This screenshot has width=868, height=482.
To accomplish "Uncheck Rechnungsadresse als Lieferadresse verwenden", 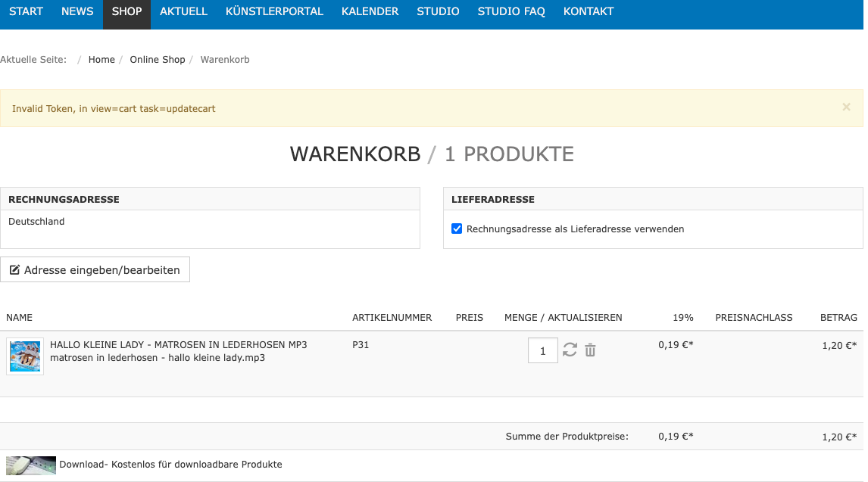I will click(x=457, y=229).
